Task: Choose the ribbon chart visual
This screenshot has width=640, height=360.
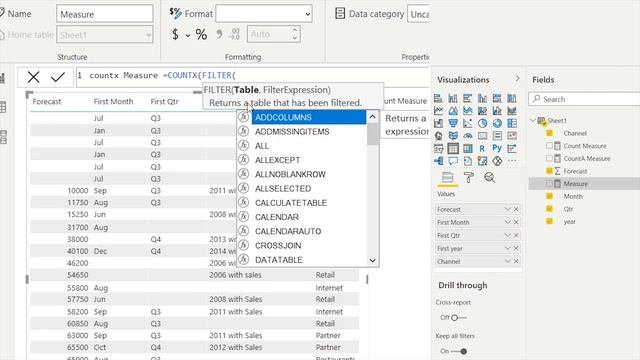Action: 512,111
